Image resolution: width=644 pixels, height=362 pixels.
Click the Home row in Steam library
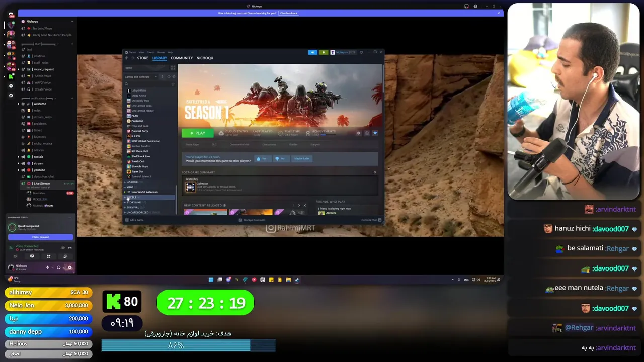(146, 68)
